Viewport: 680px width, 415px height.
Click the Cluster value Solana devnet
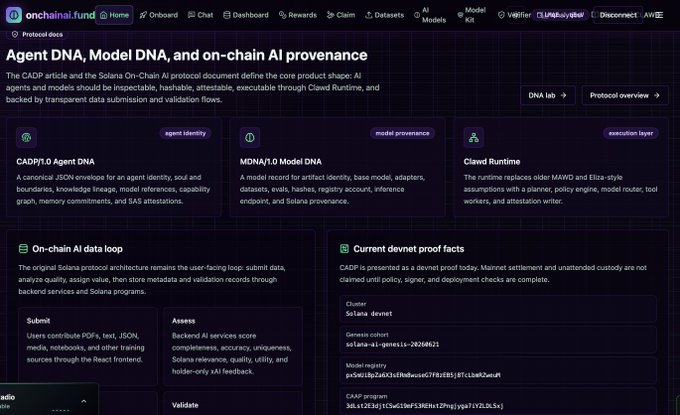(x=369, y=314)
